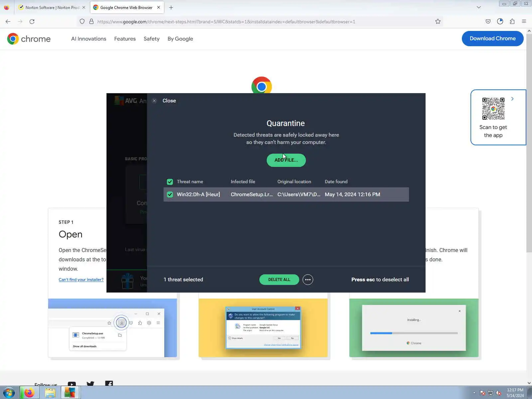532x399 pixels.
Task: Open a new browser tab
Action: (171, 7)
